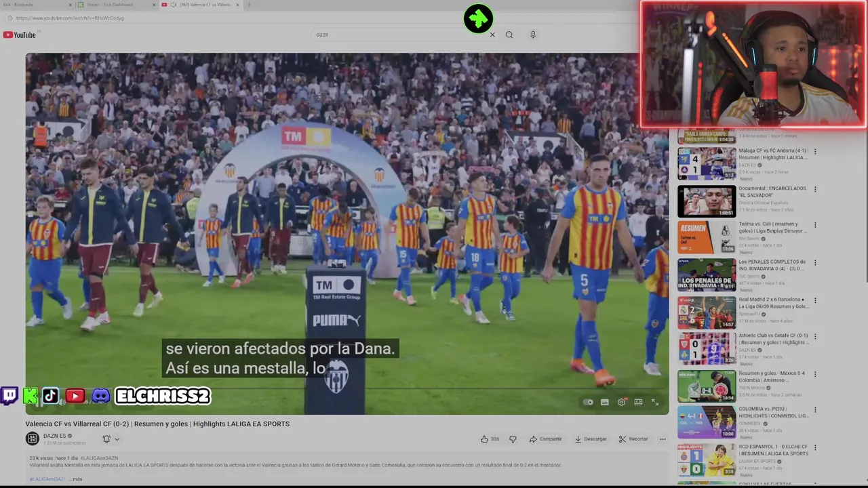
Task: Run the search using the magnifier icon
Action: [x=509, y=35]
